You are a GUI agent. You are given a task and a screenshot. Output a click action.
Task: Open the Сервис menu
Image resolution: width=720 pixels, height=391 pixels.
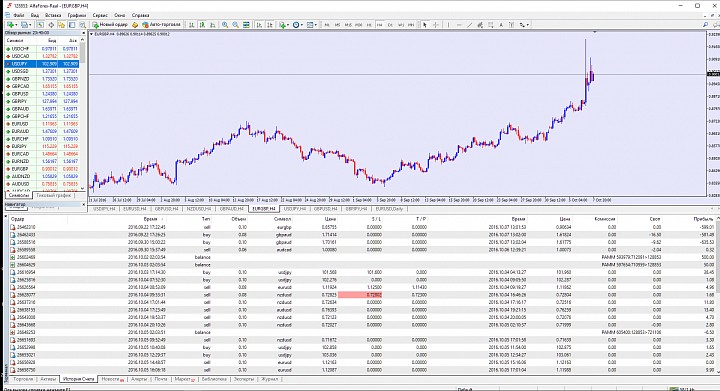[x=100, y=15]
